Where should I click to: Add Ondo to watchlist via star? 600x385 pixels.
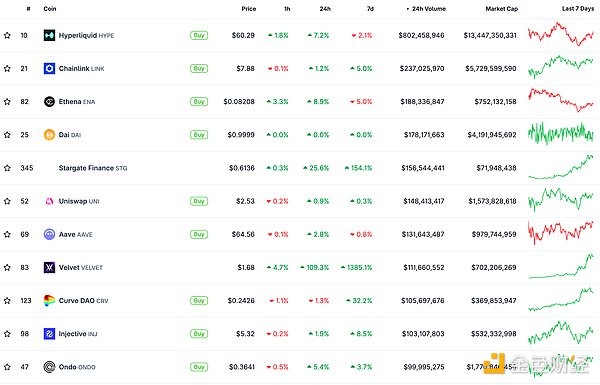pos(7,367)
